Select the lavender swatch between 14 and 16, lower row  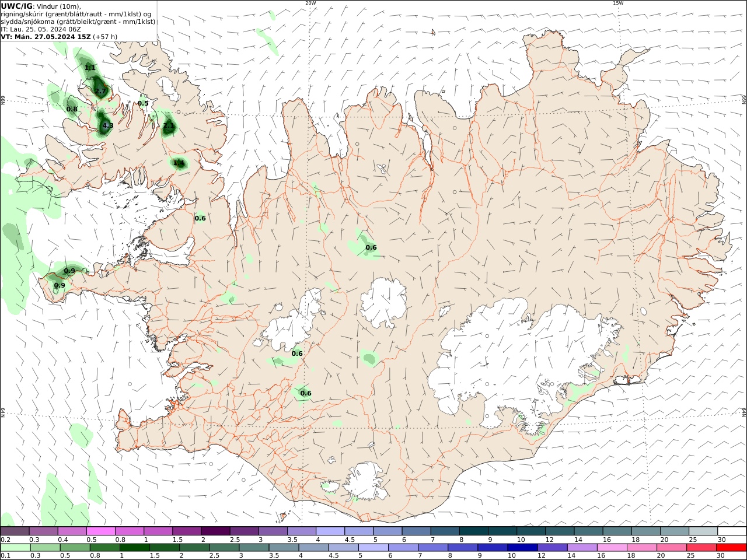tap(582, 547)
